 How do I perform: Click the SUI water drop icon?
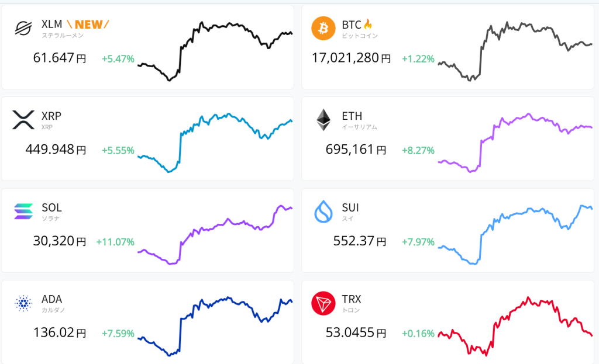(323, 211)
